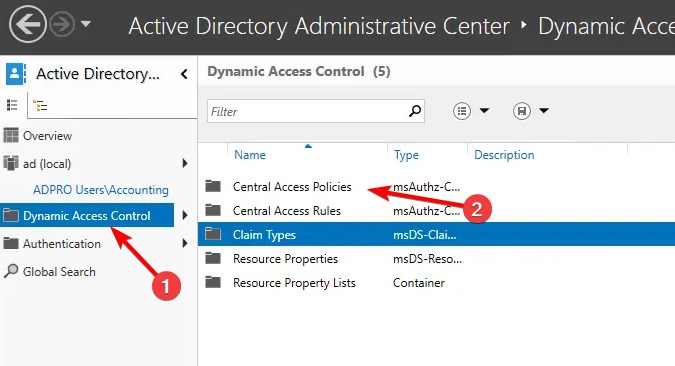Select the Claim Types row
The image size is (675, 366).
(x=437, y=234)
